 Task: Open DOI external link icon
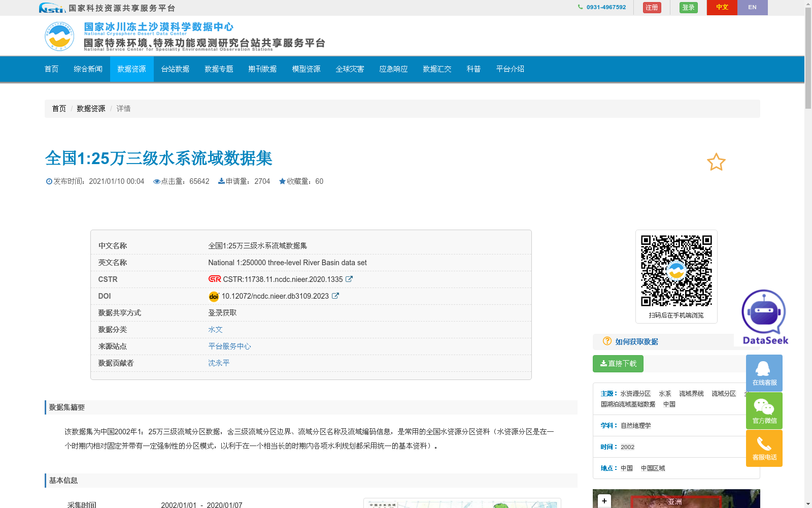coord(335,296)
